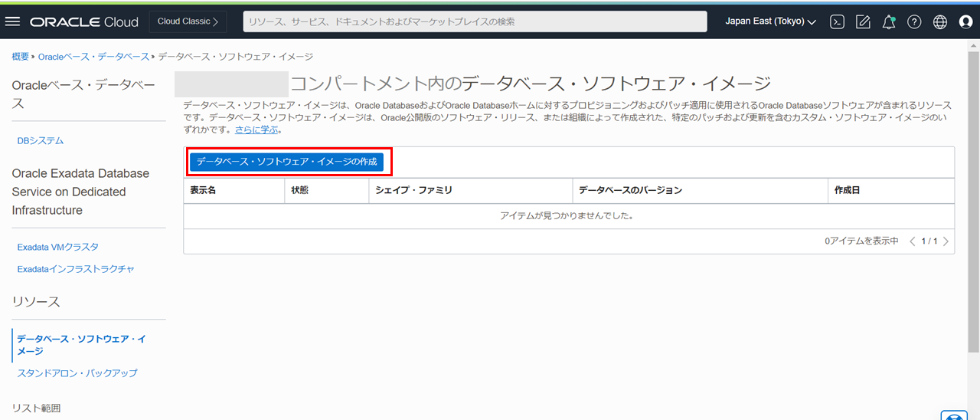Image resolution: width=980 pixels, height=420 pixels.
Task: Click データベース・ソフトウェア・イメージの作成 button
Action: [286, 162]
